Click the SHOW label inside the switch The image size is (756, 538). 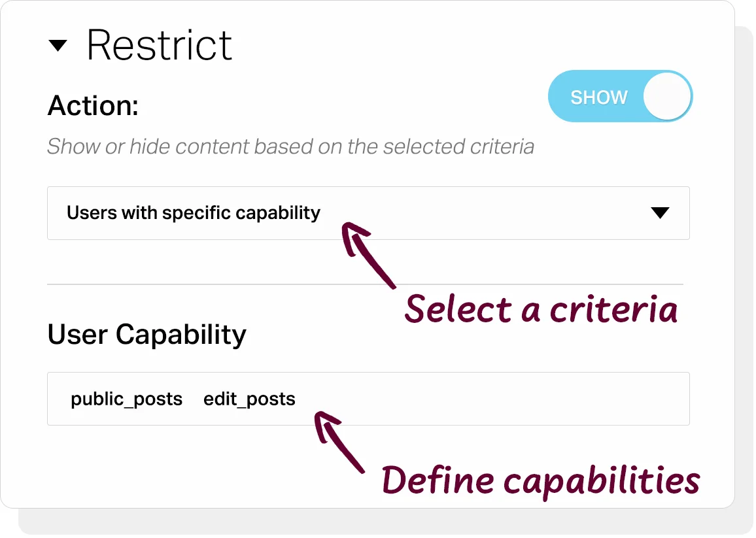point(599,97)
